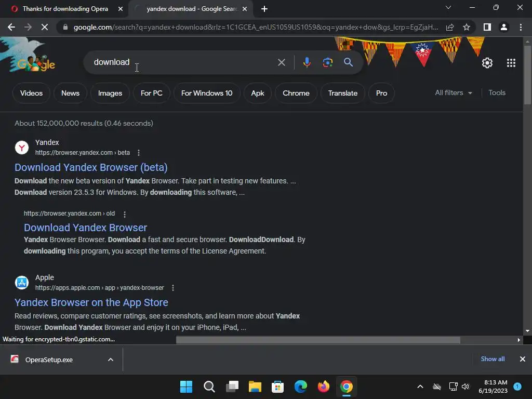Close the yandex download search tab
This screenshot has width=532, height=399.
(245, 9)
